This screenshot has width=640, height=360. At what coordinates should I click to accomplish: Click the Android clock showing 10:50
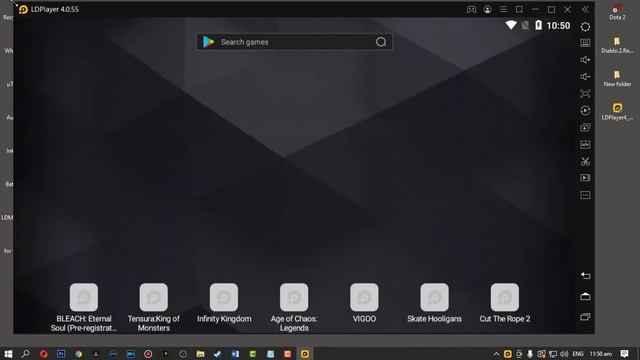click(558, 26)
